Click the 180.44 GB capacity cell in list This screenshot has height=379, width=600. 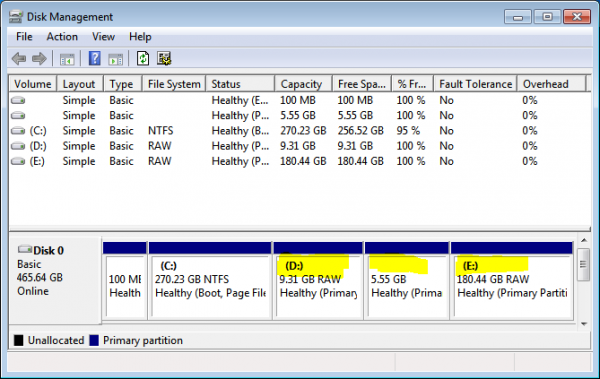[303, 162]
